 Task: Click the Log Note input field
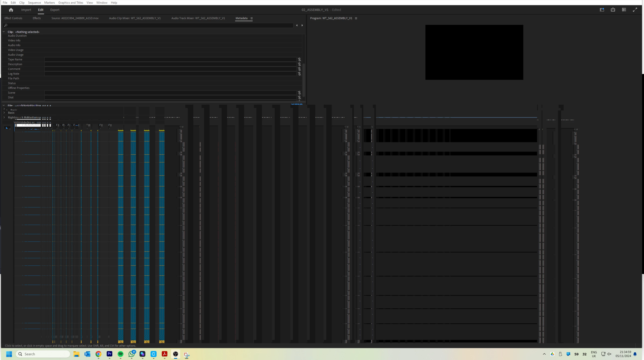(x=170, y=74)
